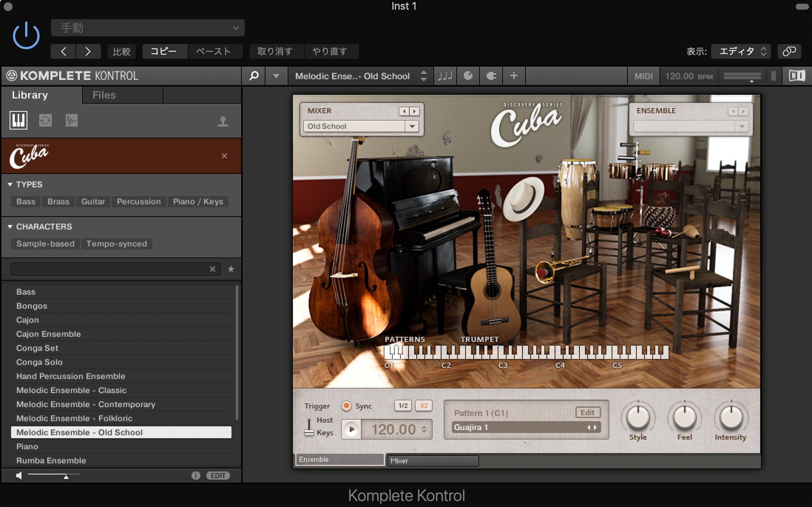Click the Edit pattern button

[x=588, y=412]
